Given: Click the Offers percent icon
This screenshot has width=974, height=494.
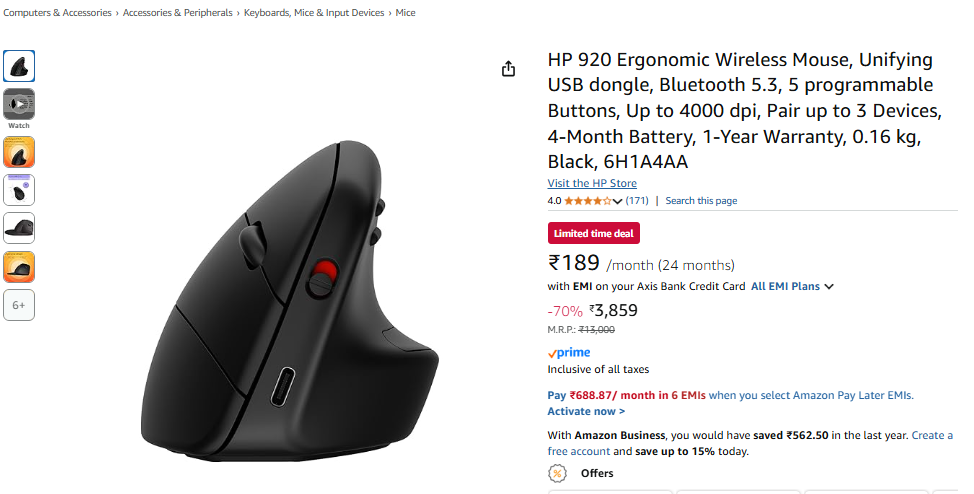Looking at the screenshot, I should point(557,473).
